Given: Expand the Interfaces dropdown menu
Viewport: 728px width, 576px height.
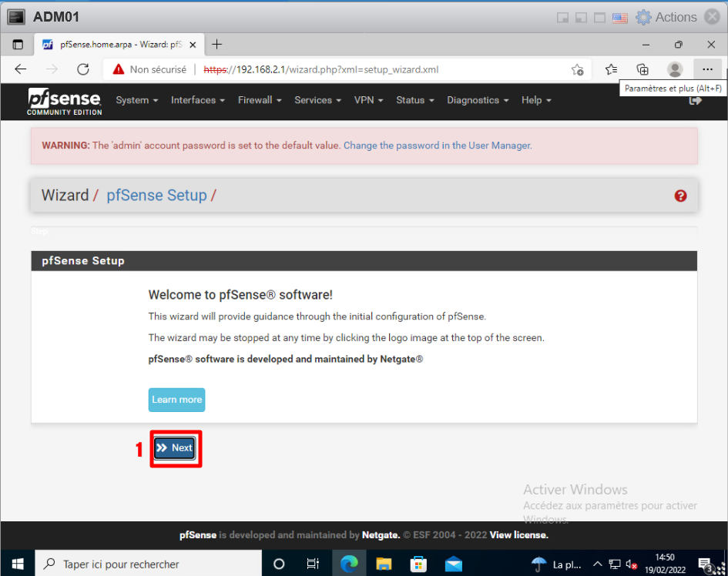Looking at the screenshot, I should pos(197,100).
